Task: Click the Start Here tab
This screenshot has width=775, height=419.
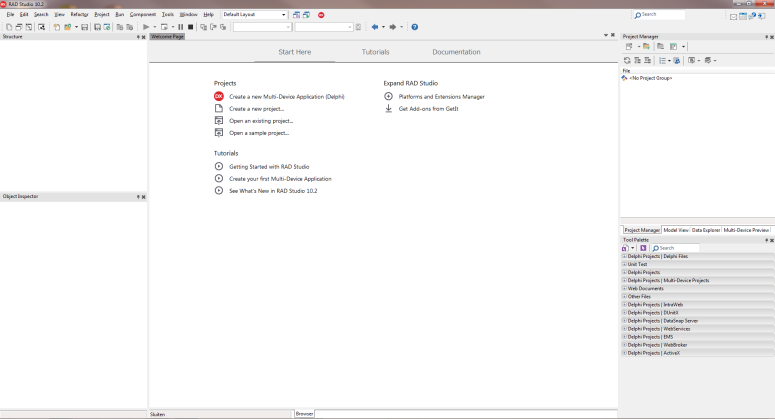Action: tap(295, 52)
